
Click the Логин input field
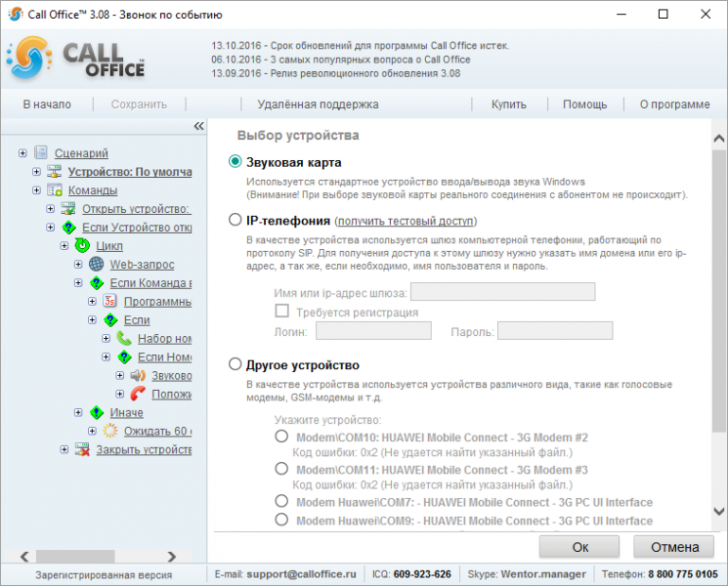(x=373, y=331)
